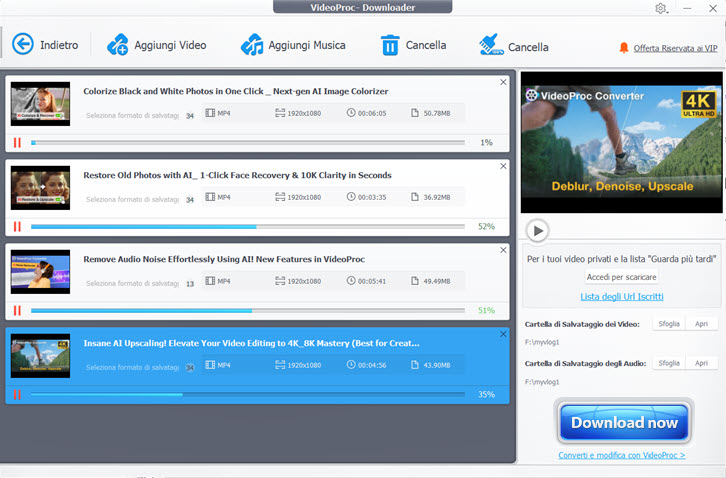Image resolution: width=726 pixels, height=478 pixels.
Task: Click the 35% progress bar of AI Upscaling
Action: (x=248, y=395)
